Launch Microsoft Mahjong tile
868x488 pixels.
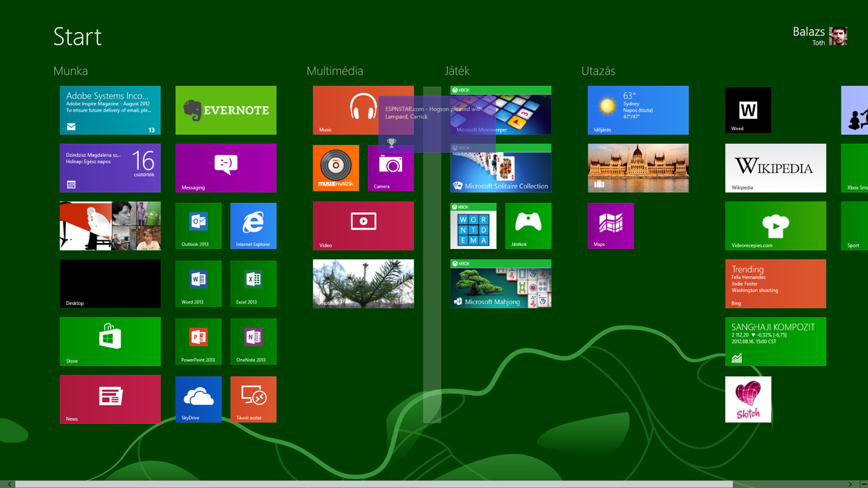click(x=501, y=284)
